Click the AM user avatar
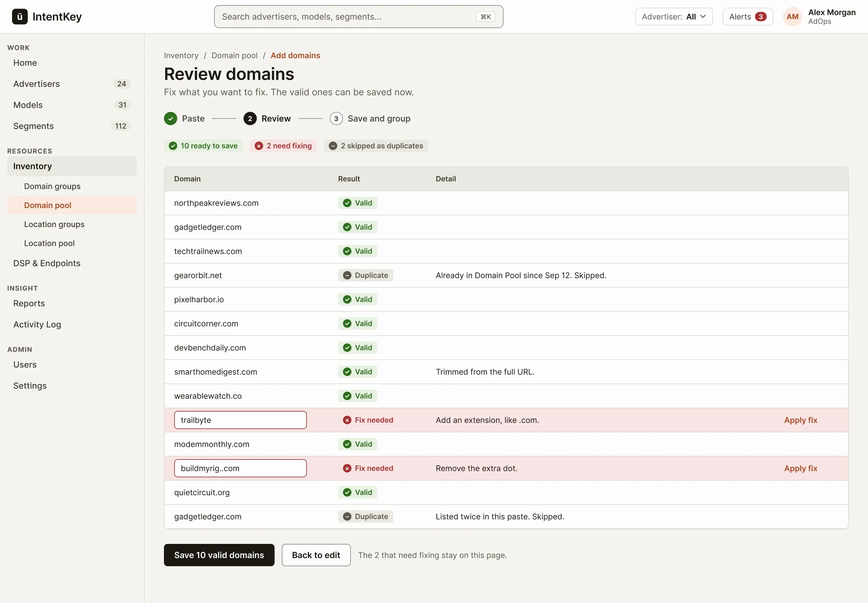 (792, 17)
